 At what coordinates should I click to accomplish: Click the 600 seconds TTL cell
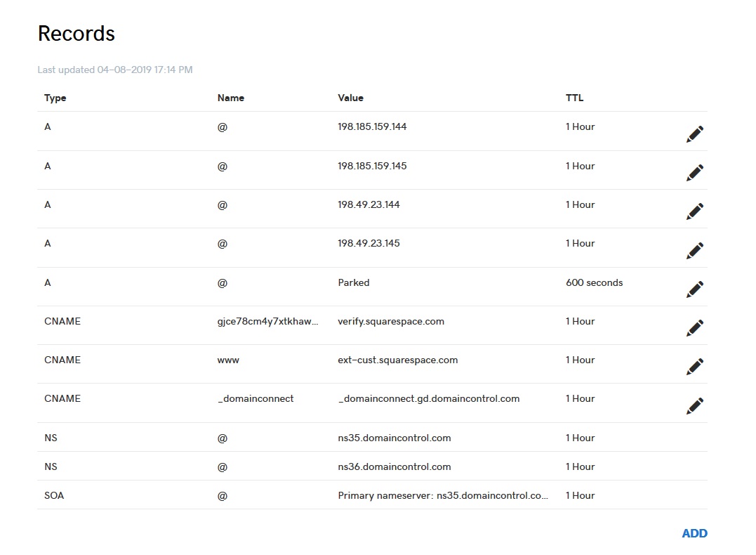pos(594,283)
